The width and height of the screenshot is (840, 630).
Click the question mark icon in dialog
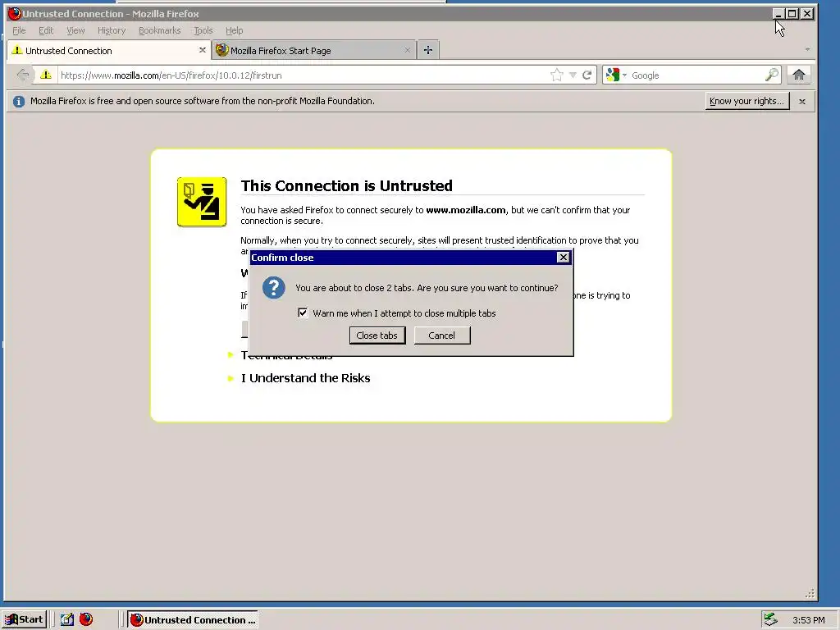274,288
